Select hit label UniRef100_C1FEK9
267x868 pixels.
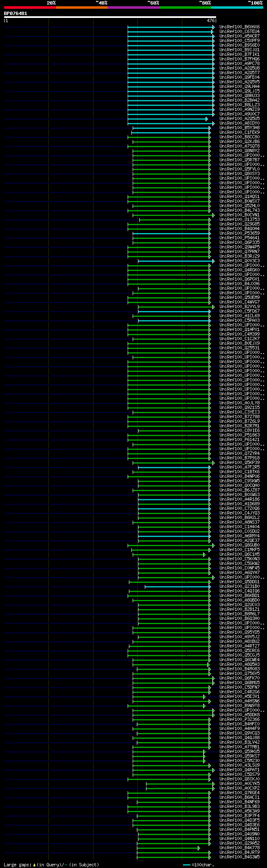[239, 133]
